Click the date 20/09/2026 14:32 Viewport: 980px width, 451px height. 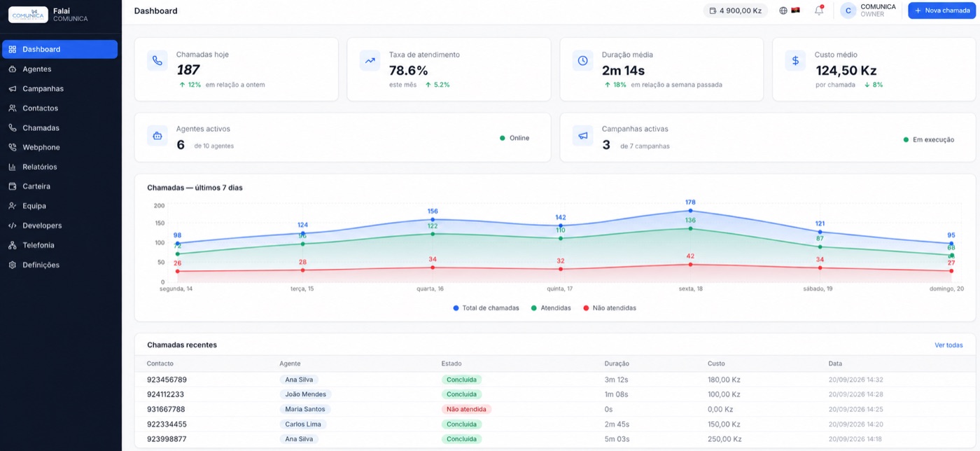pos(855,380)
